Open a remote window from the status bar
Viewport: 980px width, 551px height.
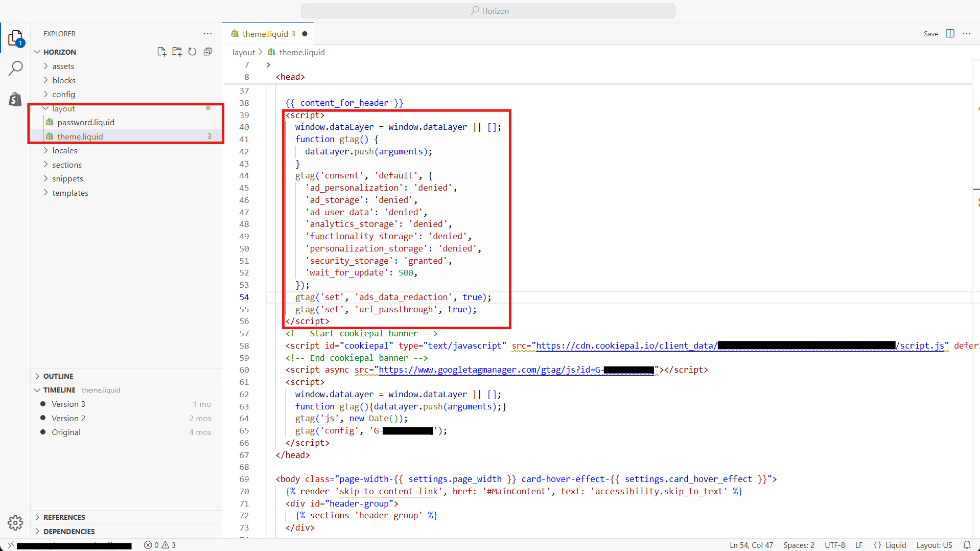tap(9, 545)
